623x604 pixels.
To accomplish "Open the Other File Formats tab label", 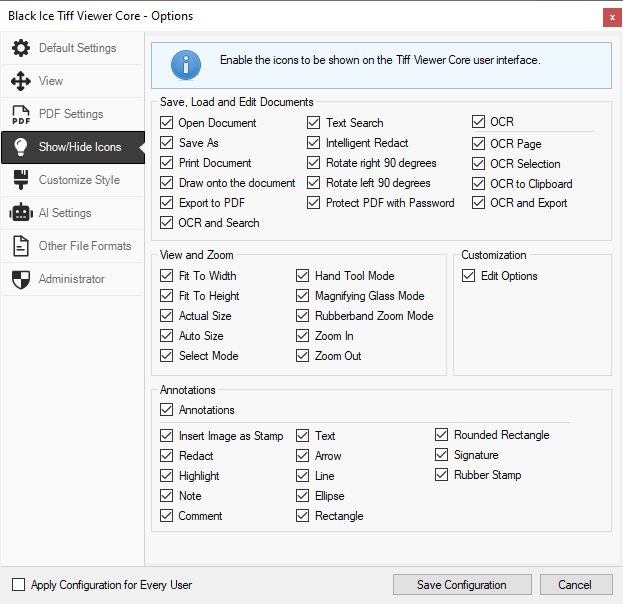I will click(85, 246).
